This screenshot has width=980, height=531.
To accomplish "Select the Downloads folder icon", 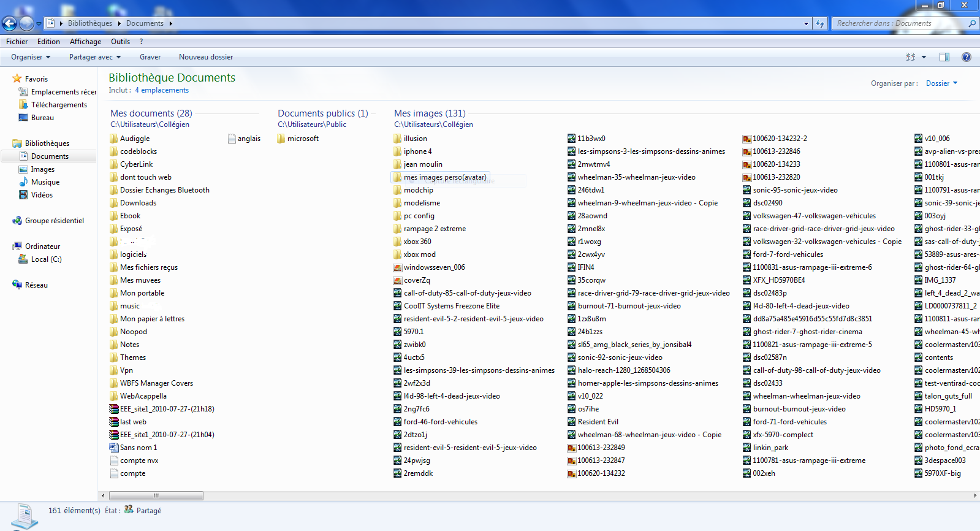I will pos(114,203).
